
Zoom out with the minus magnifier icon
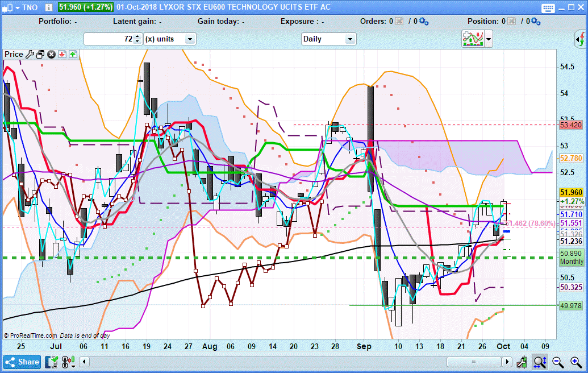tap(558, 362)
